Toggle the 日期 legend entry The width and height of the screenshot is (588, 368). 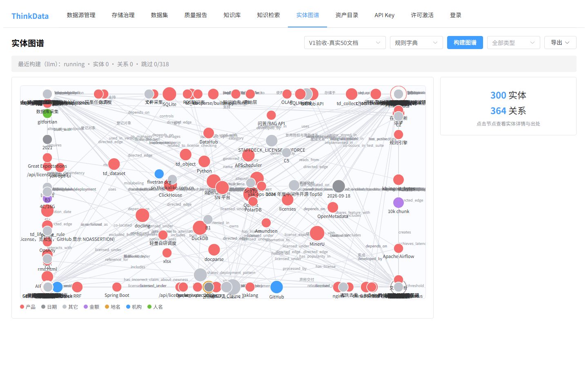click(49, 307)
